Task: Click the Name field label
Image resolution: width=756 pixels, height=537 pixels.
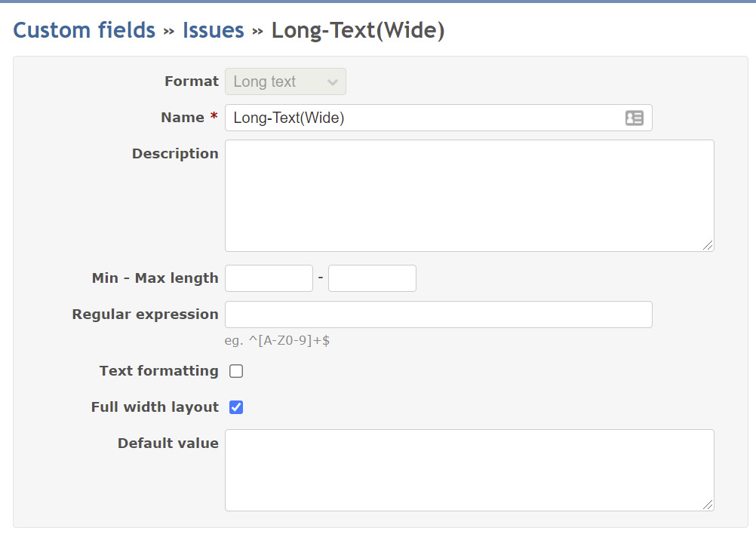Action: click(183, 117)
